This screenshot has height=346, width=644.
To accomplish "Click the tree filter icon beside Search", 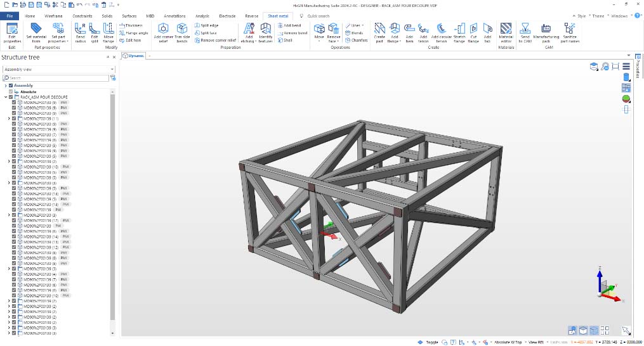I will 113,77.
